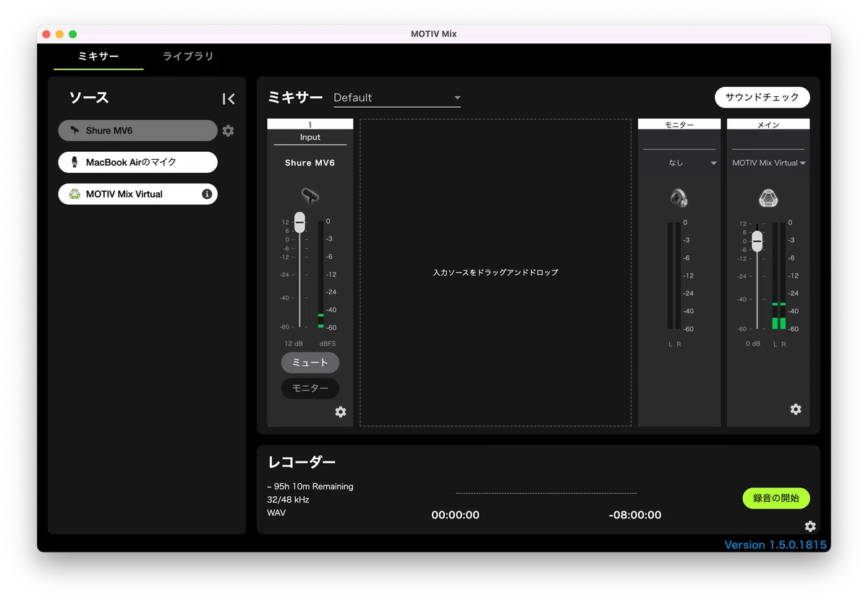Select the MacBook Airのマイク source
Viewport: 868px width, 601px height.
pyautogui.click(x=138, y=162)
